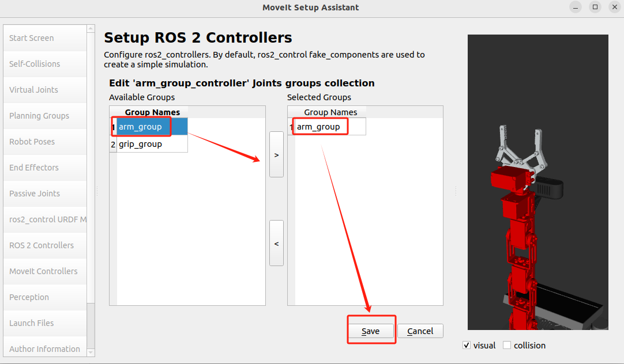Open the Start Screen step
The width and height of the screenshot is (624, 364).
pos(45,38)
